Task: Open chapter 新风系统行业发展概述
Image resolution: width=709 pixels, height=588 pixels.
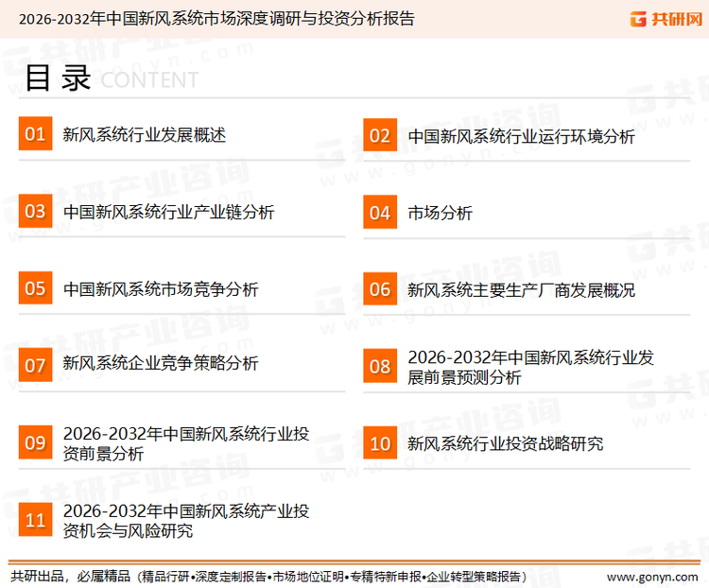Action: click(x=145, y=135)
